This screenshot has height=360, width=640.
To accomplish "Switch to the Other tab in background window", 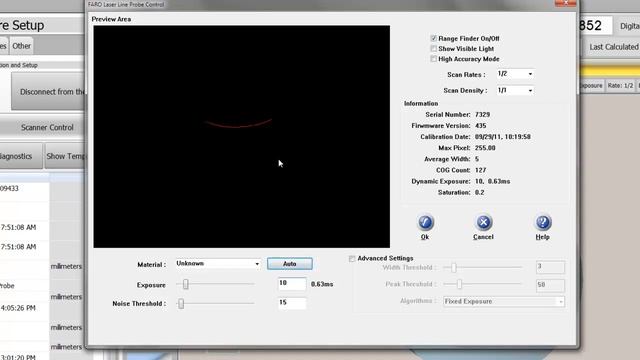I will (22, 46).
